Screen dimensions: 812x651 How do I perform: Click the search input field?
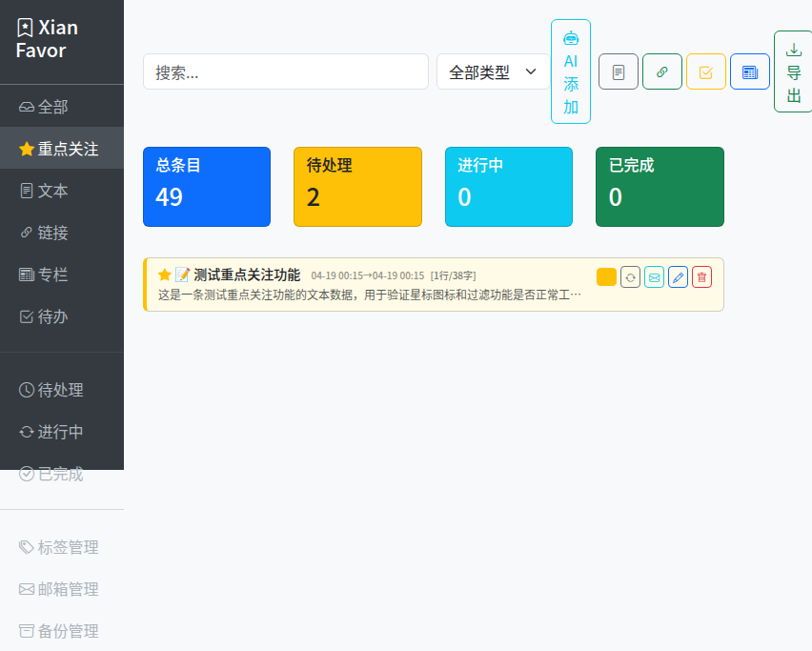click(286, 71)
